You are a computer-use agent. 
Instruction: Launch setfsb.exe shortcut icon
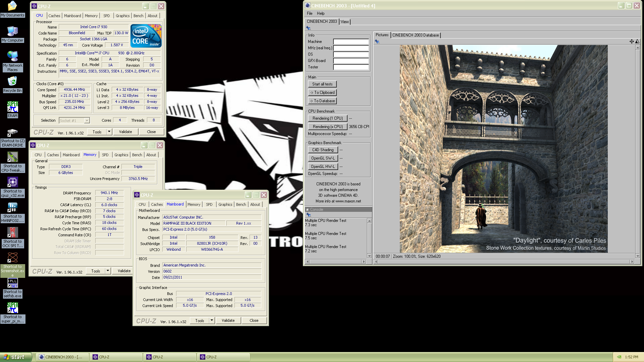tap(12, 288)
